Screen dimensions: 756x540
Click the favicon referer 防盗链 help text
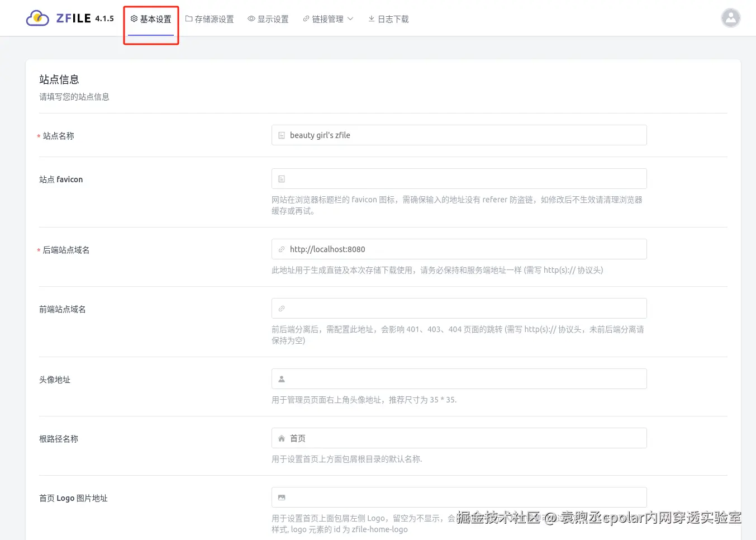point(457,205)
